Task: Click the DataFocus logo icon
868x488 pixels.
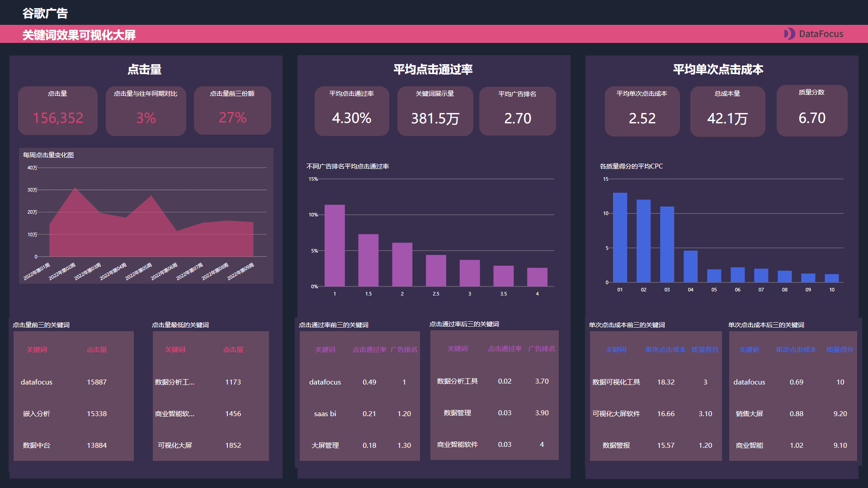Action: click(x=789, y=34)
